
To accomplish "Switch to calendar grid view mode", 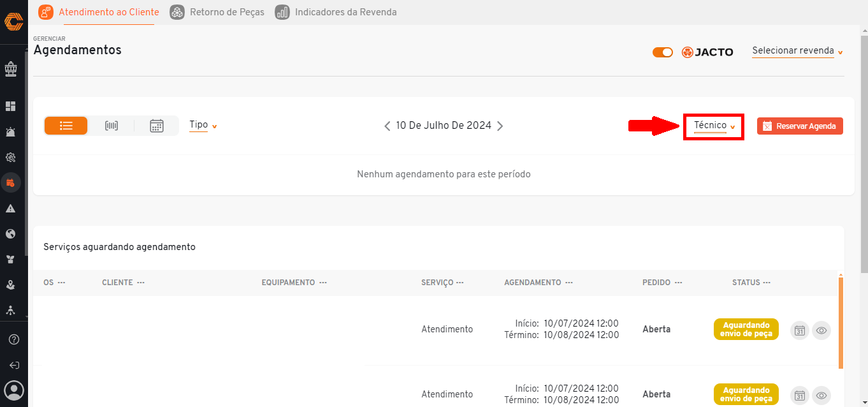I will 157,126.
